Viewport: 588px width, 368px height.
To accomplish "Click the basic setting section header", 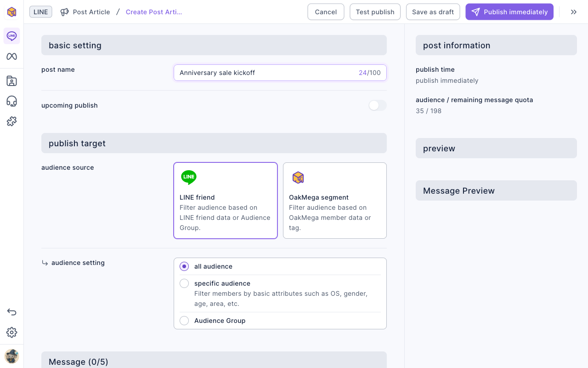I will (214, 45).
